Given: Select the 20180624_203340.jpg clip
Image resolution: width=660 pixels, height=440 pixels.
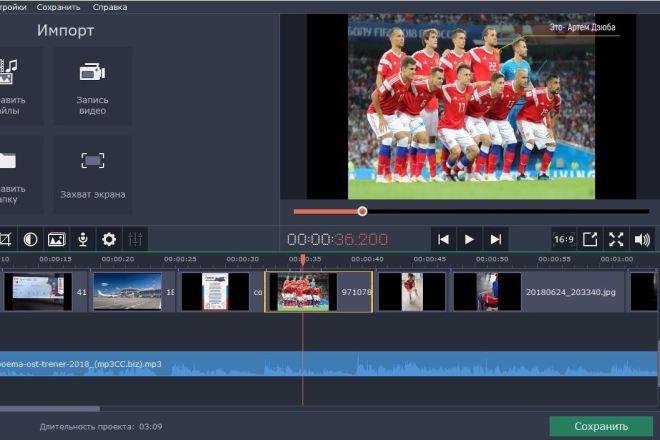Looking at the screenshot, I should tap(539, 292).
